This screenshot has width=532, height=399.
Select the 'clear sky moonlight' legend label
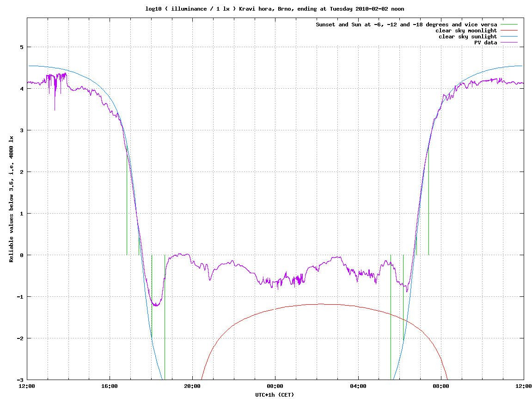pyautogui.click(x=466, y=31)
